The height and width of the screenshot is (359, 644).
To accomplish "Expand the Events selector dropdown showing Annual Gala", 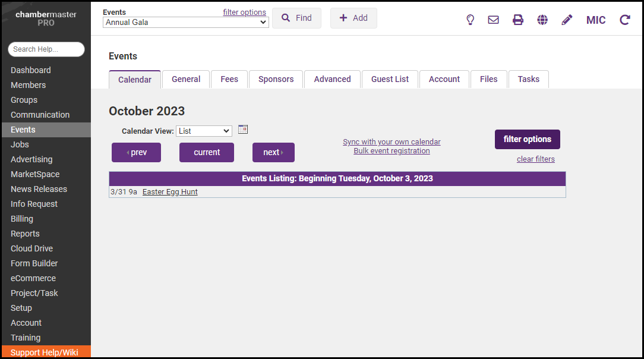I will click(185, 23).
